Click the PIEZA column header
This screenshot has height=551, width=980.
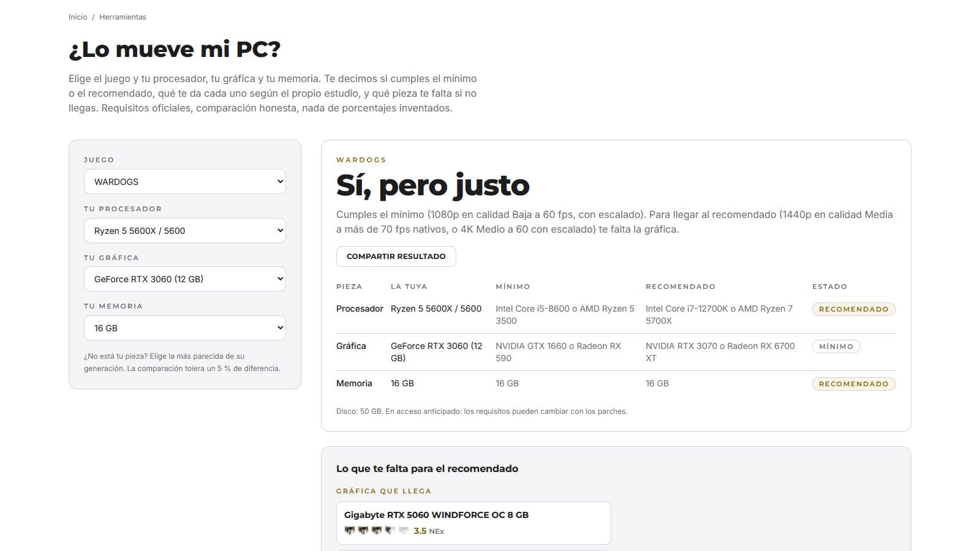tap(349, 287)
